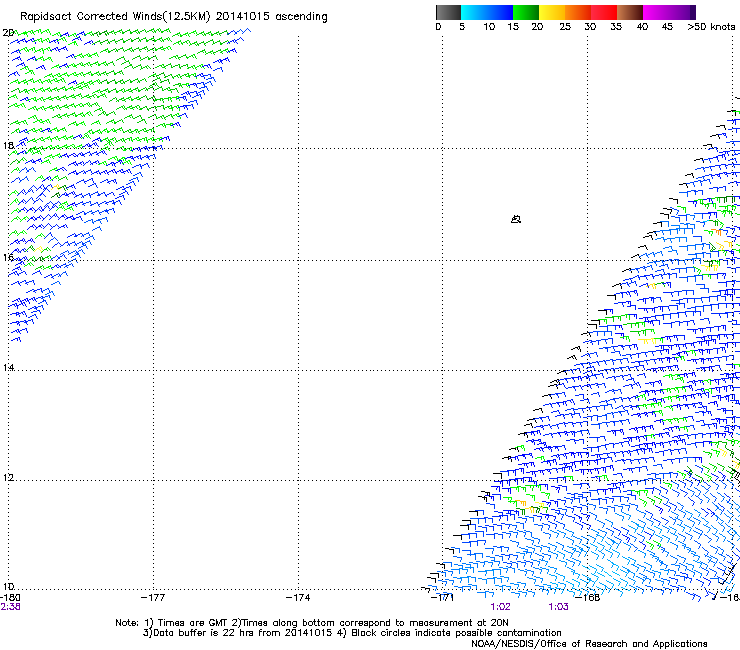Click longitude label -171

(x=443, y=598)
